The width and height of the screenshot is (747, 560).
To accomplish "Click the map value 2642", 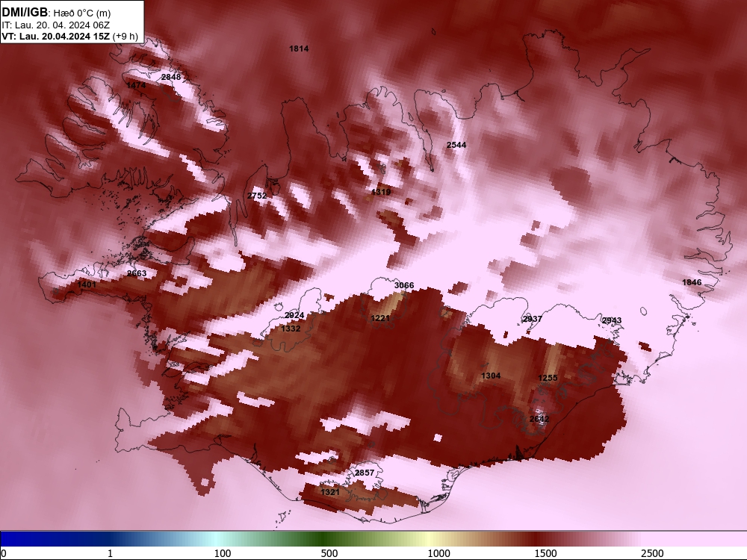I will pos(539,419).
